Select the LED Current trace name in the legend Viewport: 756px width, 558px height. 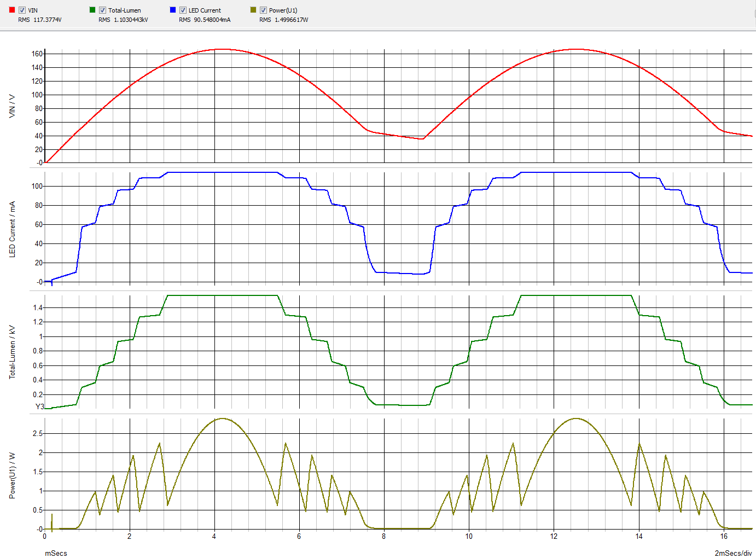coord(205,10)
